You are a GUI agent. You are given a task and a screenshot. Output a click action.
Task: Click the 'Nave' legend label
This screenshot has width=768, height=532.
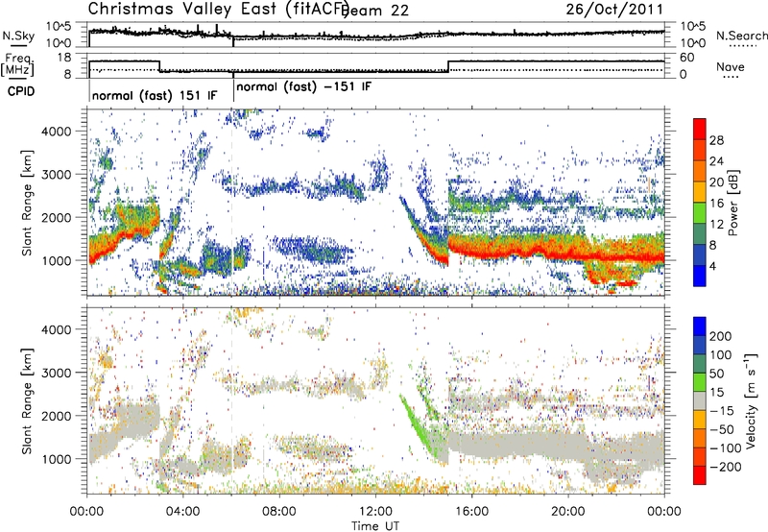[x=731, y=66]
